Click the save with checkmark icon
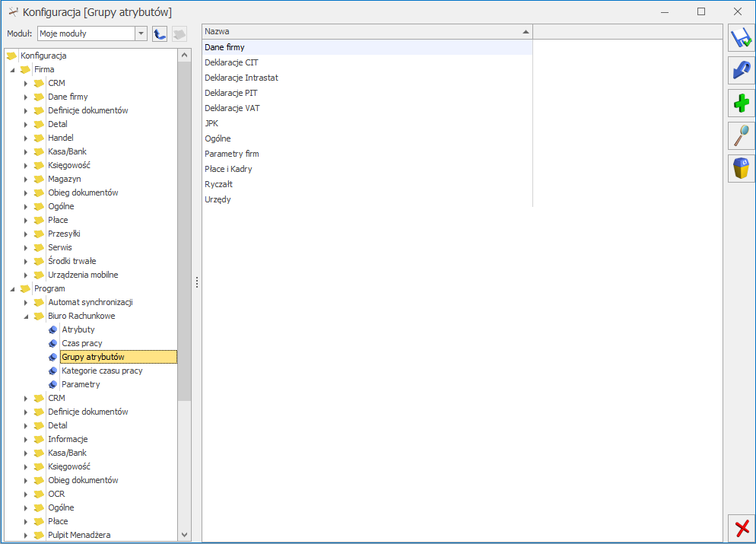Viewport: 756px width, 544px height. 742,38
